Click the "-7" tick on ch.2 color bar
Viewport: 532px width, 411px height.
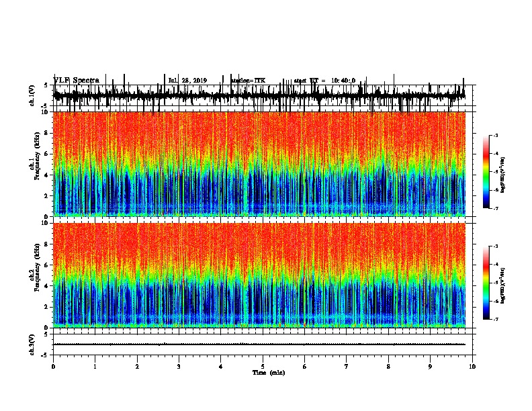pyautogui.click(x=495, y=319)
